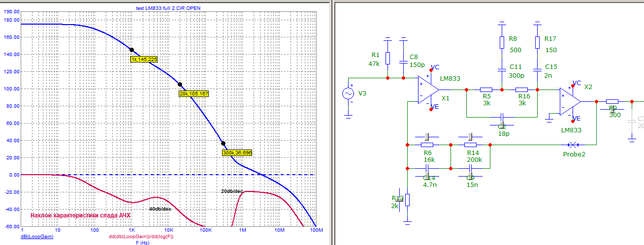Click the 180.00 Y-axis label

coord(11,20)
